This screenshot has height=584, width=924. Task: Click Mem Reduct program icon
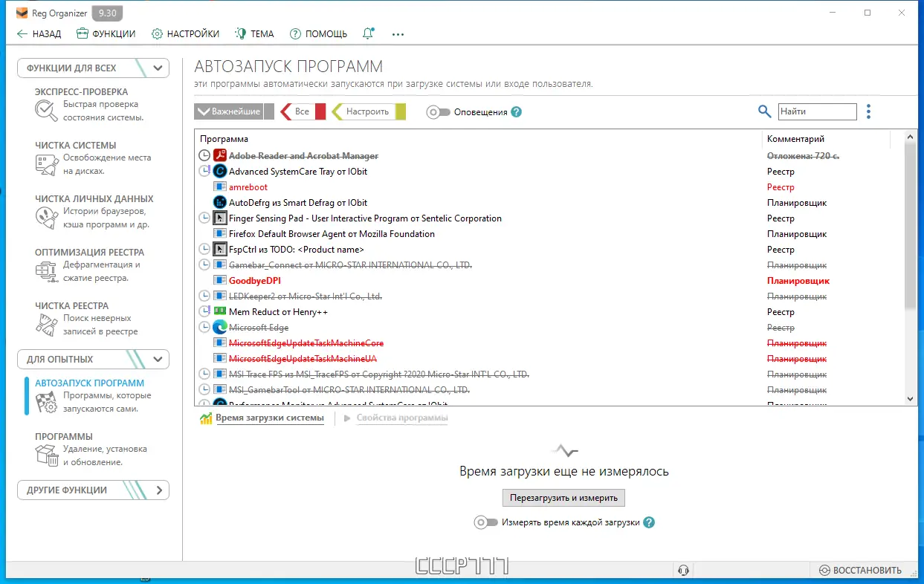[219, 312]
